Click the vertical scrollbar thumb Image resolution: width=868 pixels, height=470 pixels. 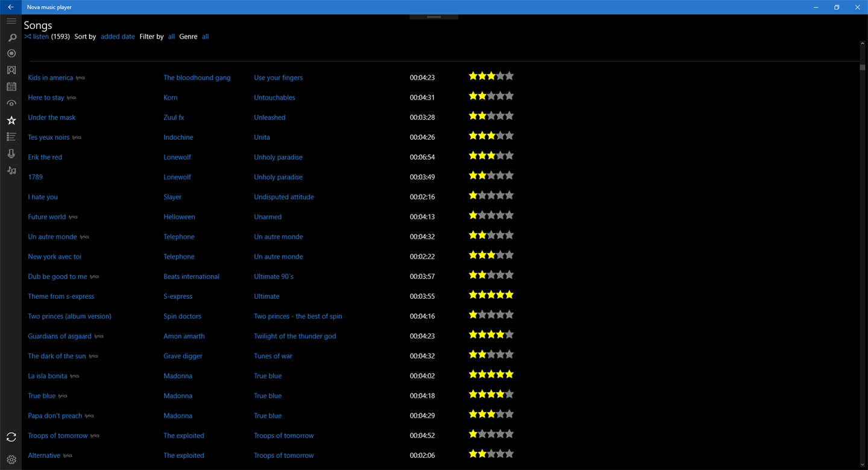(863, 67)
